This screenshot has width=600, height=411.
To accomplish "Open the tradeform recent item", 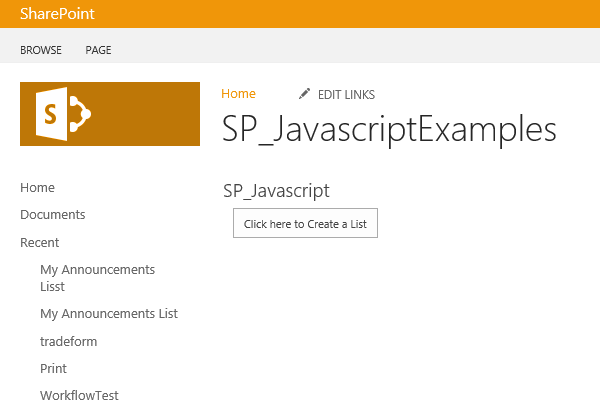I will [68, 341].
